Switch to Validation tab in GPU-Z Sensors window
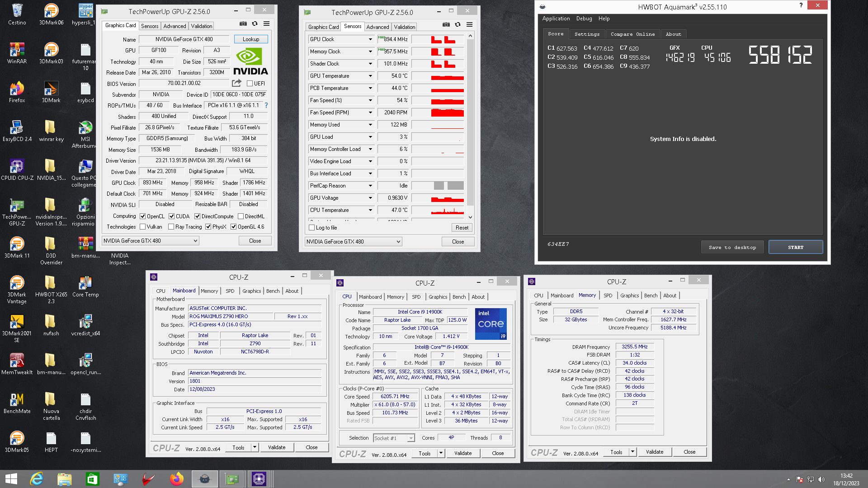 coord(404,27)
